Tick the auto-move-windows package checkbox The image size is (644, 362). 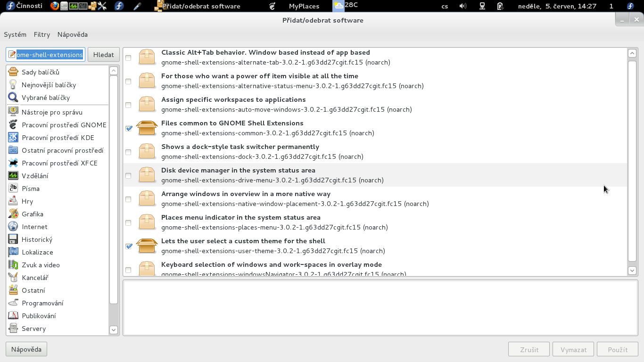pos(128,105)
